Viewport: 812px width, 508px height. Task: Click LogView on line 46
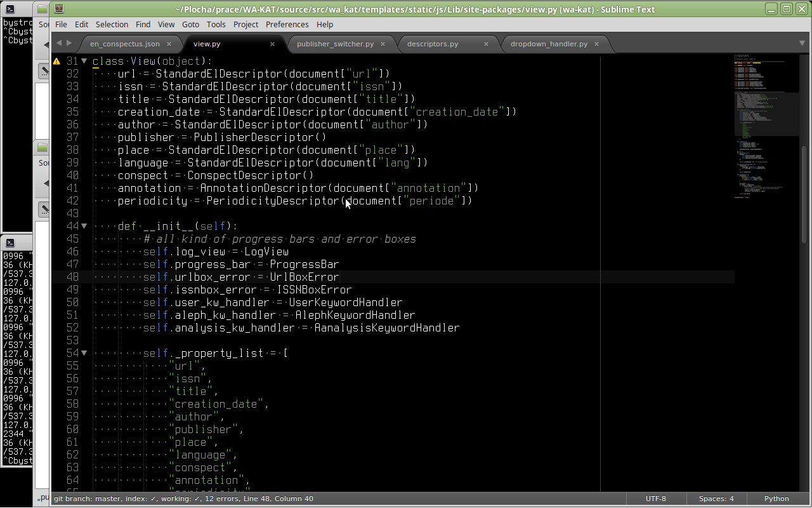(x=266, y=251)
